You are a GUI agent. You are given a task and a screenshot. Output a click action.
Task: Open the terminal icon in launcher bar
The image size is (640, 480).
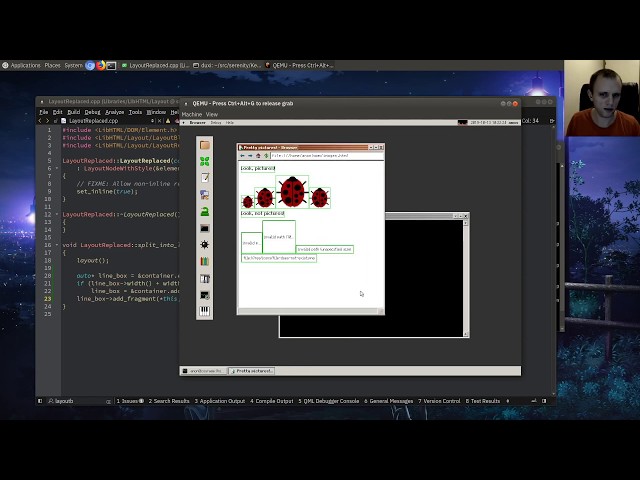[204, 228]
